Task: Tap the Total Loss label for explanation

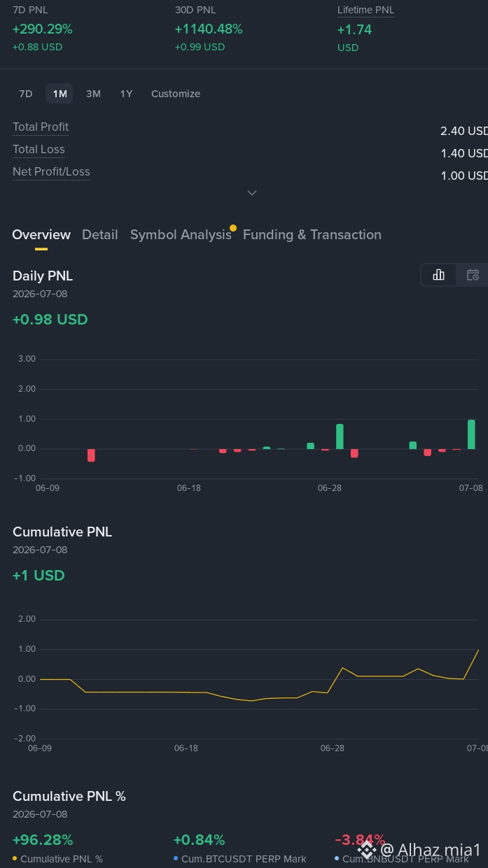Action: 39,149
